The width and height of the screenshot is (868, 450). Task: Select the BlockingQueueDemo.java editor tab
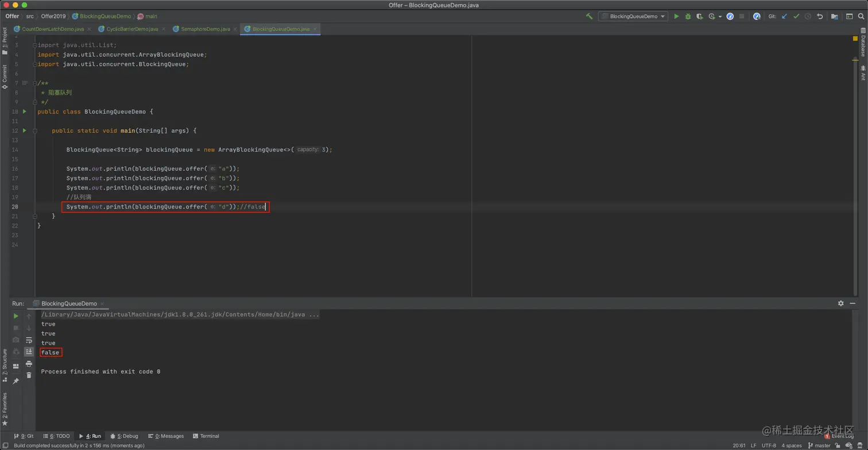coord(281,29)
